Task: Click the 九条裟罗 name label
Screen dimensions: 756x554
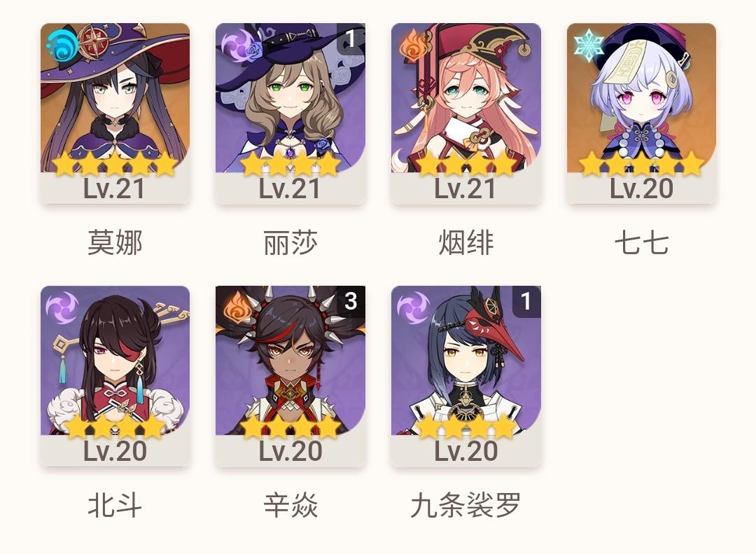Action: tap(465, 505)
